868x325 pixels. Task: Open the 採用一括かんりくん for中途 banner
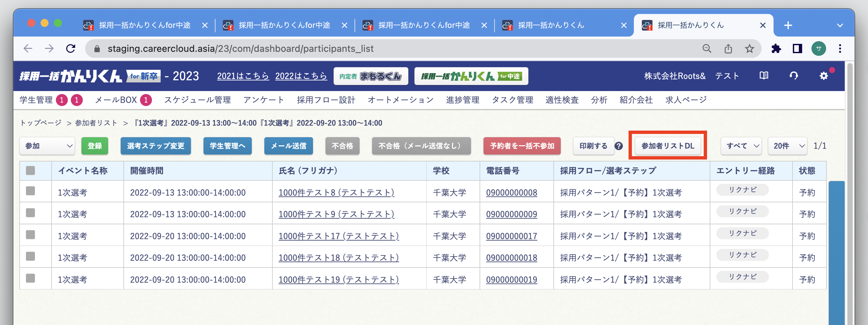tap(472, 76)
